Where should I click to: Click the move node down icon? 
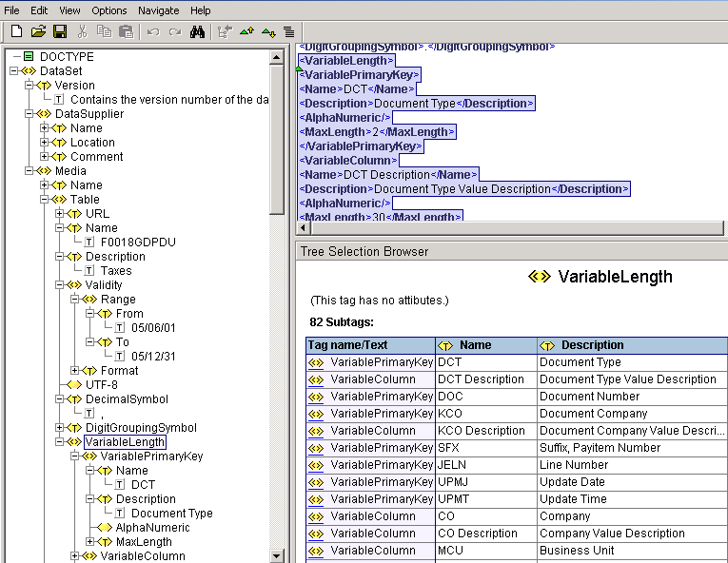point(268,32)
